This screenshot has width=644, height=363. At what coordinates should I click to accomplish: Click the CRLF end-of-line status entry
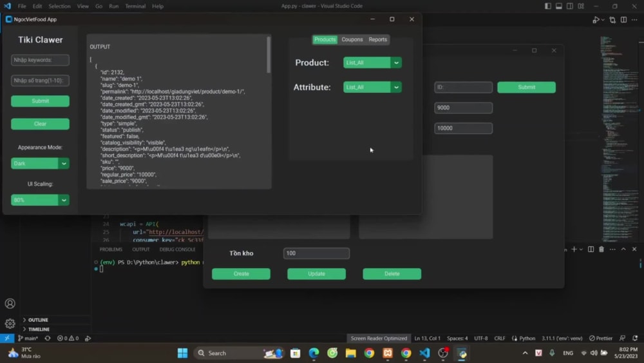coord(500,338)
